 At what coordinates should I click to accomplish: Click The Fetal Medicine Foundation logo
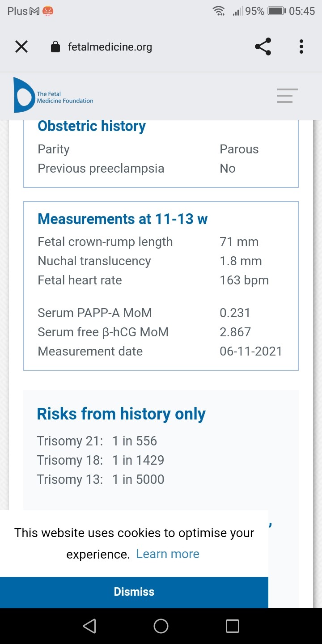(54, 96)
